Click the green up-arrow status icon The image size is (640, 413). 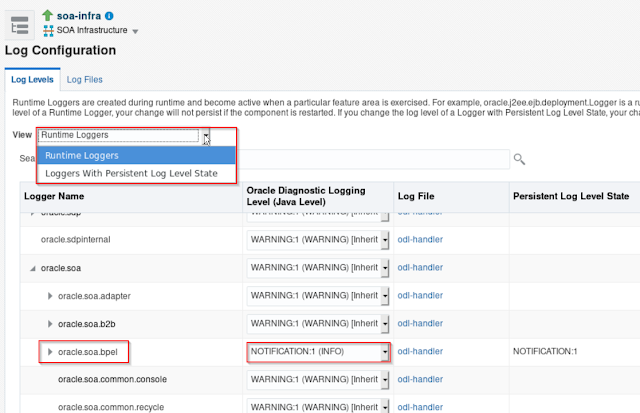coord(48,16)
